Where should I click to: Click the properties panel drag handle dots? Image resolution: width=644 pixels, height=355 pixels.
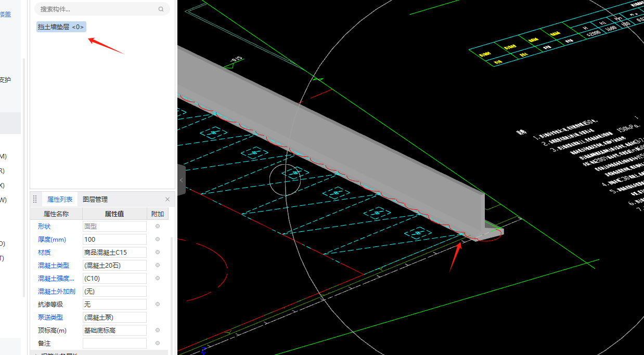35,199
